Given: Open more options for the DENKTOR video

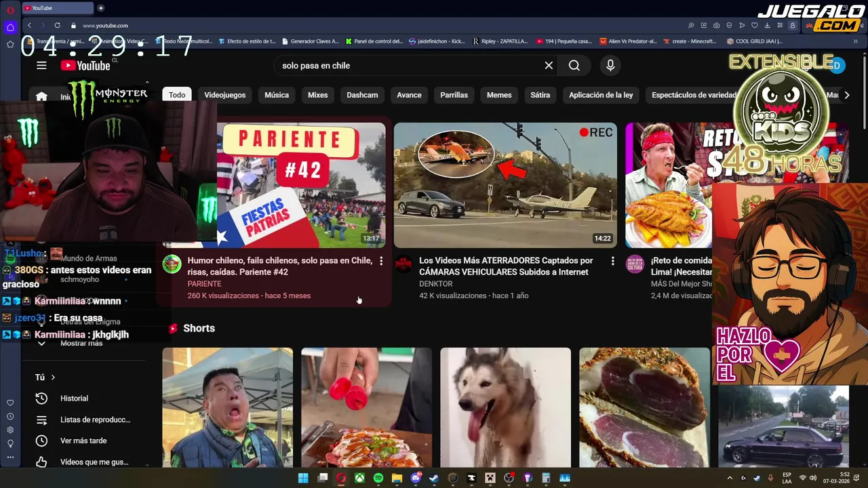Looking at the screenshot, I should [x=612, y=261].
